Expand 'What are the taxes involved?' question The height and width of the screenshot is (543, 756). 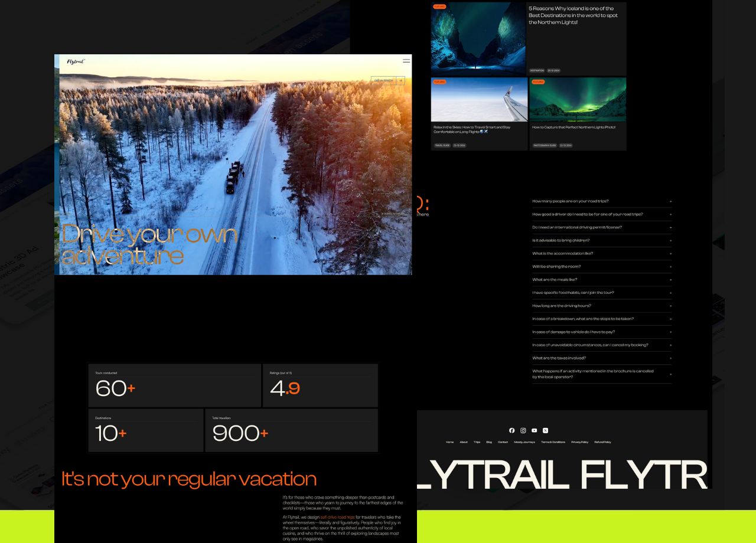601,358
